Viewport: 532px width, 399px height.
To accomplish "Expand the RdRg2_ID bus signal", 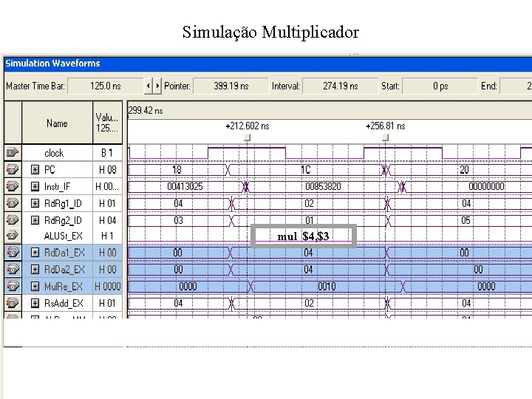I will (35, 220).
